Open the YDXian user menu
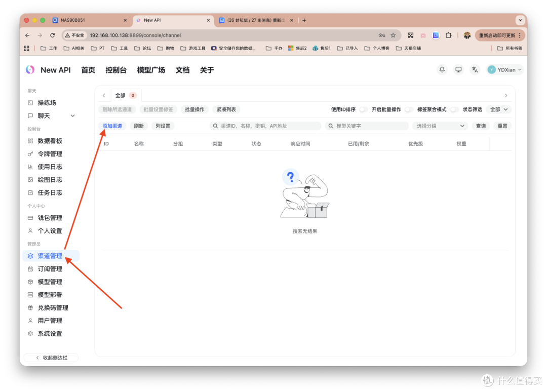Image resolution: width=547 pixels, height=392 pixels. tap(504, 70)
